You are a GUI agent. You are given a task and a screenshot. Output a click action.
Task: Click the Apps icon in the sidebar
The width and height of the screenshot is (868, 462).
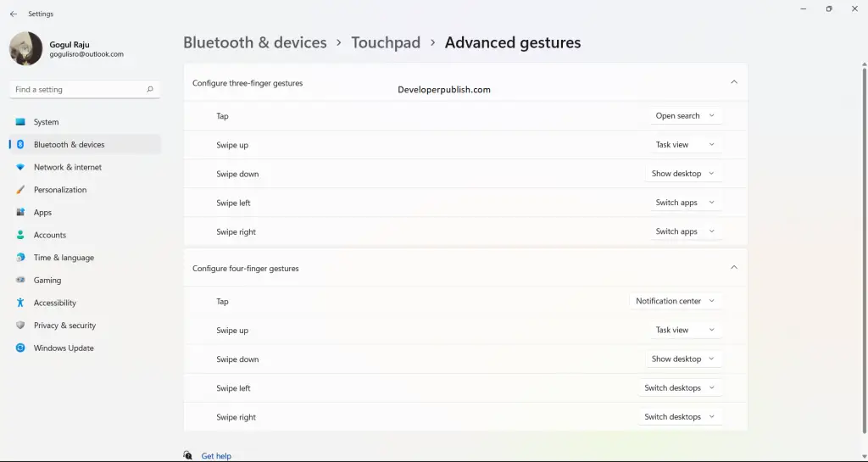click(20, 213)
